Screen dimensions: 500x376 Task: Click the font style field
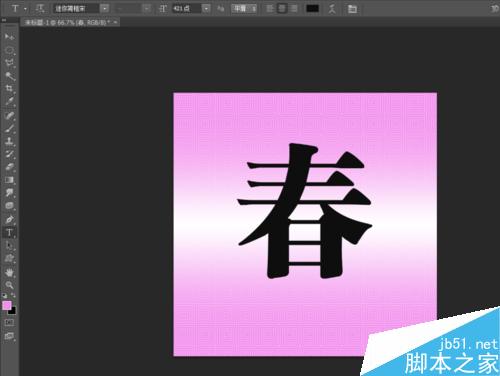click(129, 9)
